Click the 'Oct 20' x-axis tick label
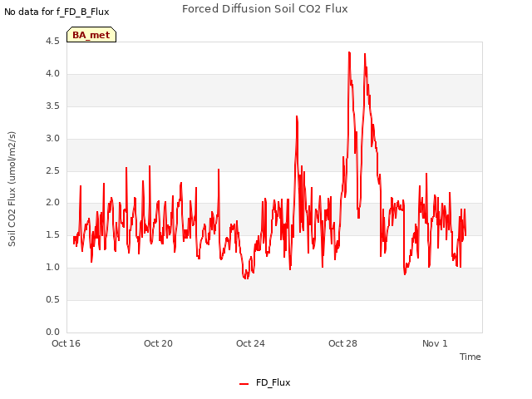Image resolution: width=532 pixels, height=399 pixels. click(x=158, y=343)
